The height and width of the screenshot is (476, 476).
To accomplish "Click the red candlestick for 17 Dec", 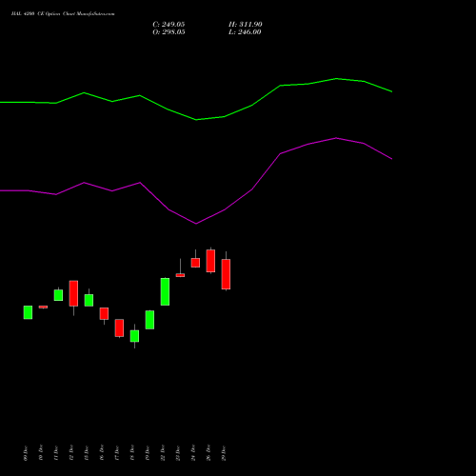I will pos(119,327).
